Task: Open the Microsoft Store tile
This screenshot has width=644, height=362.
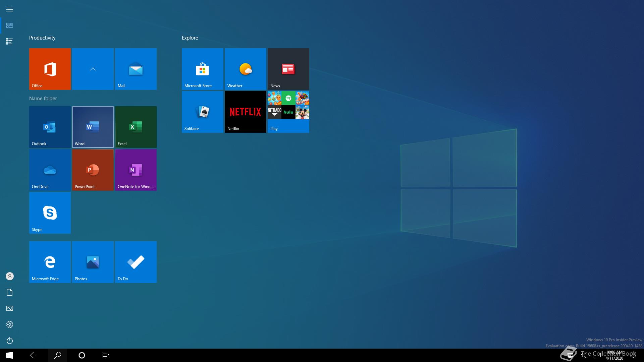Action: 203,69
